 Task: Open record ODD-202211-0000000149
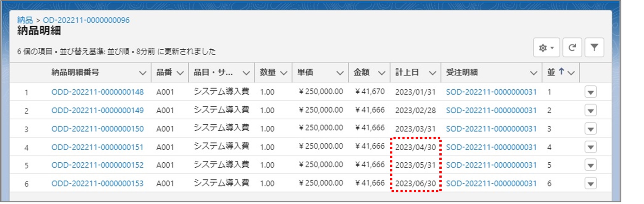98,110
